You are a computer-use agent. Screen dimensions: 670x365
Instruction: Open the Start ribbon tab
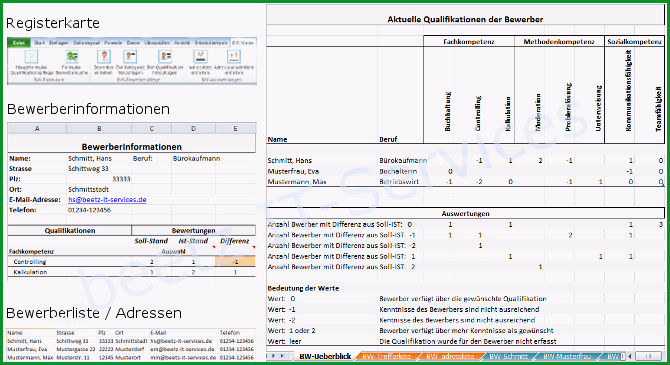click(39, 43)
